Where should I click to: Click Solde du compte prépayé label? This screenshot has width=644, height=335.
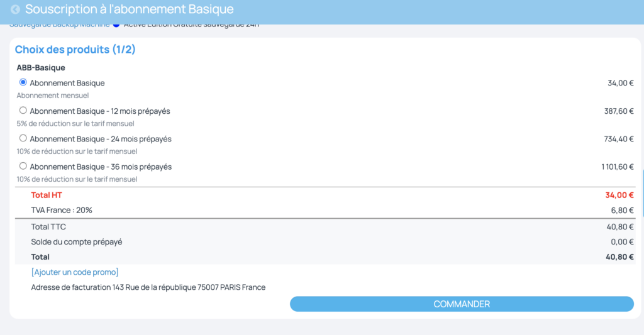coord(76,242)
